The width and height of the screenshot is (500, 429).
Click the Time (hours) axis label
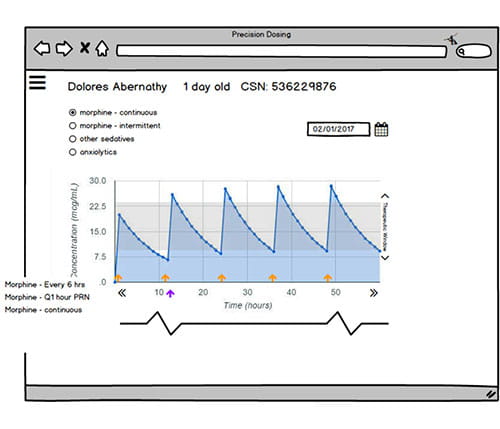tap(248, 305)
